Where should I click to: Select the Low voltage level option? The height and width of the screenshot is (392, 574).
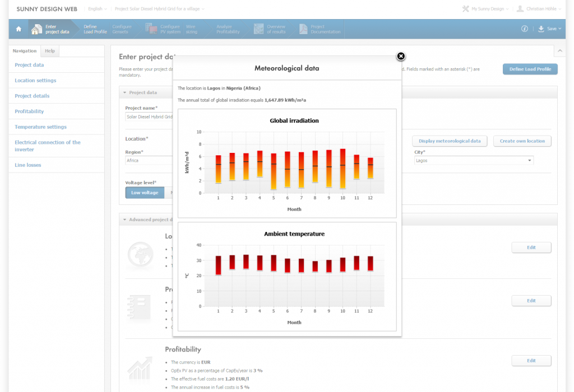[145, 193]
